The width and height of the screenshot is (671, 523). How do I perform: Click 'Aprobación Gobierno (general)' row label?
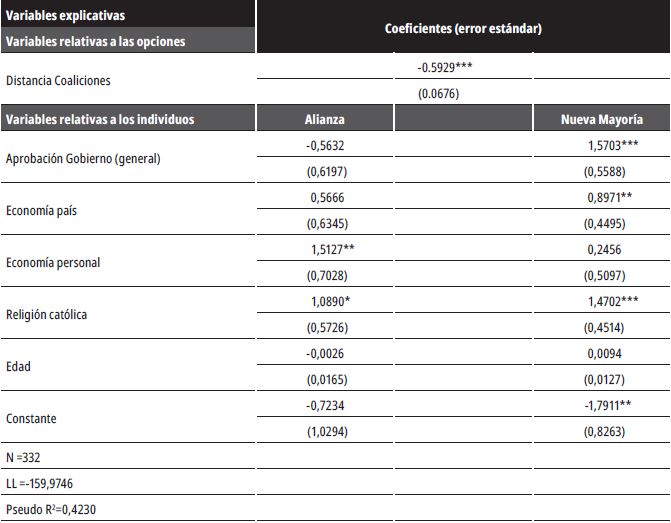pos(82,159)
